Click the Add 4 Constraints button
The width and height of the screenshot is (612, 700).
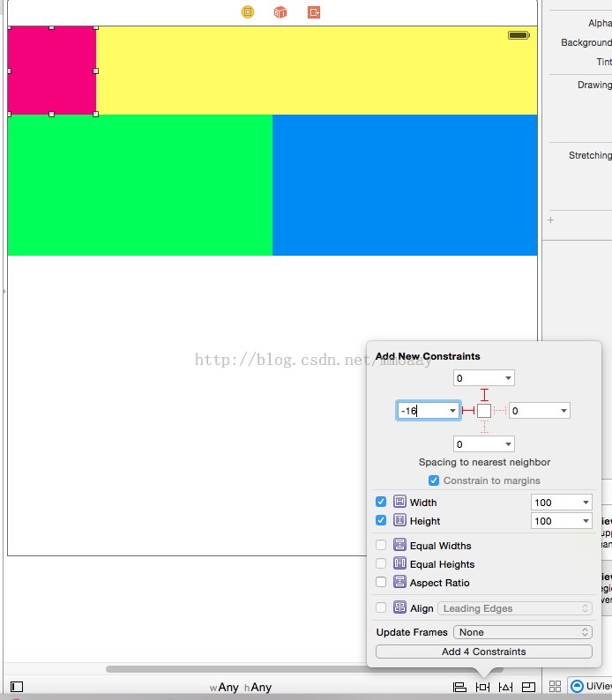pyautogui.click(x=483, y=652)
